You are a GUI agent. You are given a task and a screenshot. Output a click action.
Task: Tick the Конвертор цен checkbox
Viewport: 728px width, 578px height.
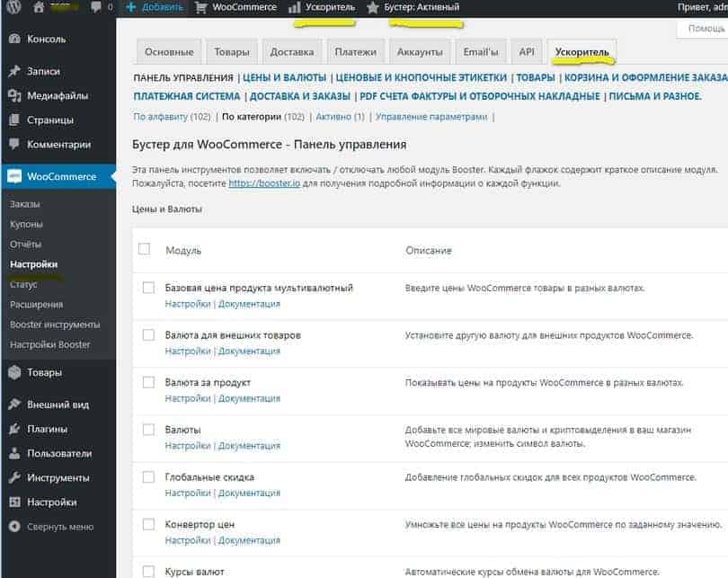point(148,524)
